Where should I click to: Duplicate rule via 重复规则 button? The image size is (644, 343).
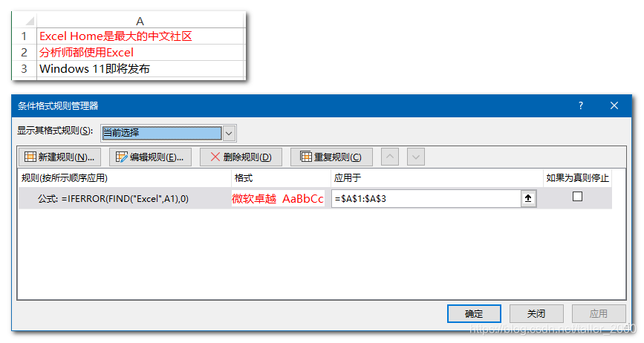(331, 157)
